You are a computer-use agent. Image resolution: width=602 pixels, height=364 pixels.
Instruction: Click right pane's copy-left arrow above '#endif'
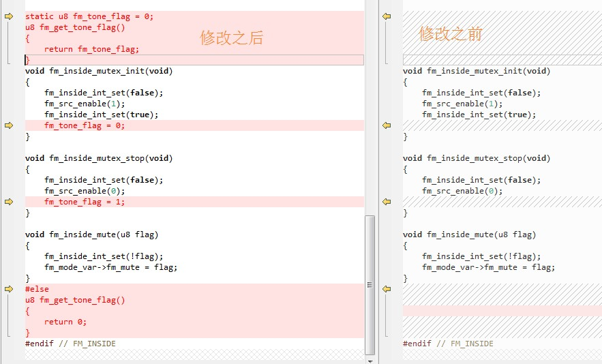point(387,289)
